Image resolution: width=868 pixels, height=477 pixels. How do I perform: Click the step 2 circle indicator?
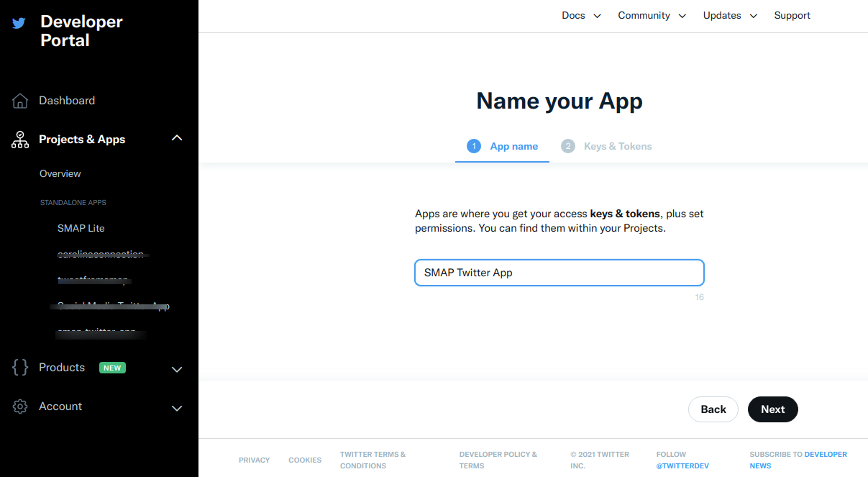tap(568, 146)
